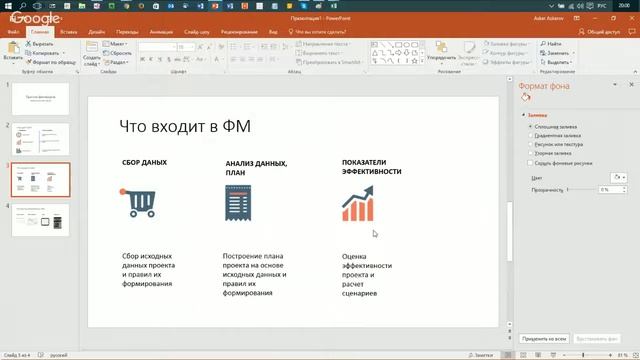This screenshot has height=360, width=640.
Task: Click the Cut (Вырезать) scissors button
Action: tap(39, 44)
